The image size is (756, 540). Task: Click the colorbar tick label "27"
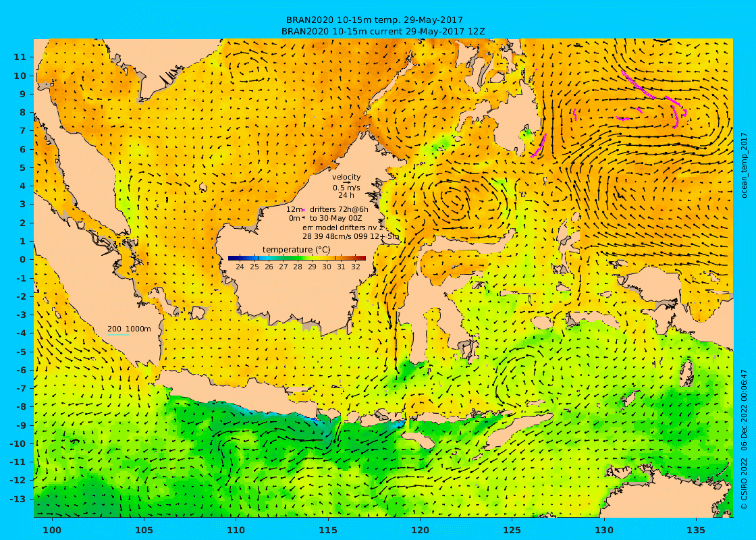[283, 267]
